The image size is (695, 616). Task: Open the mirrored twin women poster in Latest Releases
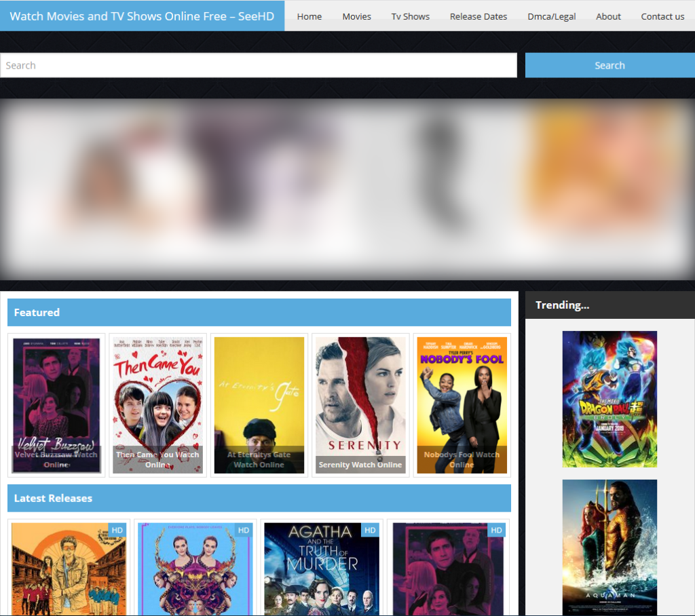(x=195, y=569)
